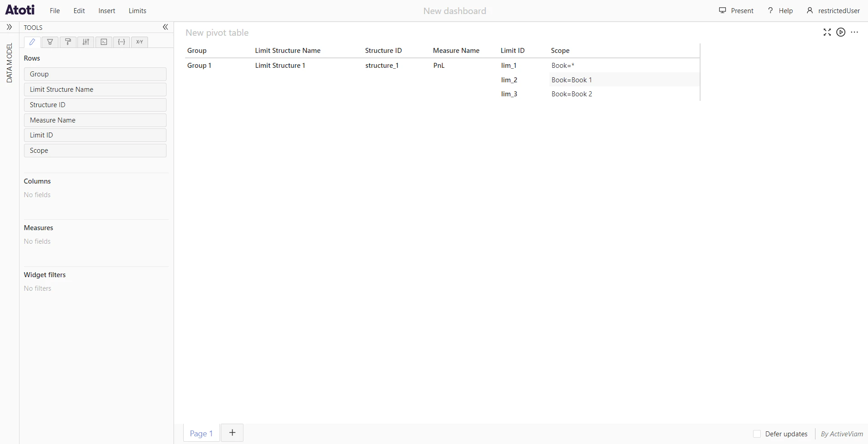Open the Query editor console tab
868x444 pixels.
click(x=104, y=42)
